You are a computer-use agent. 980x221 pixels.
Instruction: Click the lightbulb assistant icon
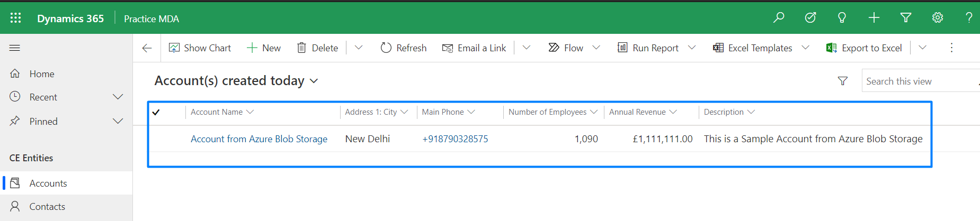[842, 18]
